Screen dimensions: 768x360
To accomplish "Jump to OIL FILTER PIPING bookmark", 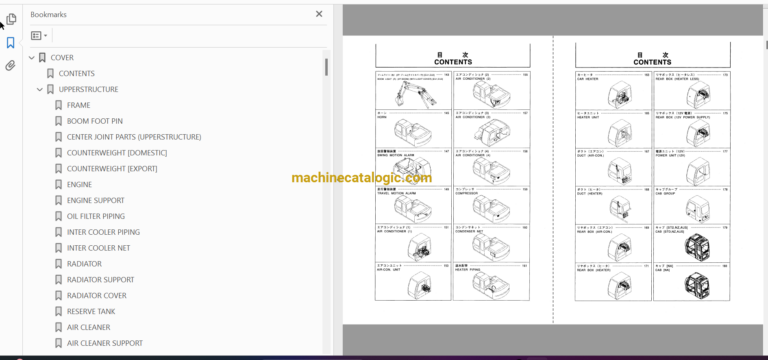I will pos(96,216).
